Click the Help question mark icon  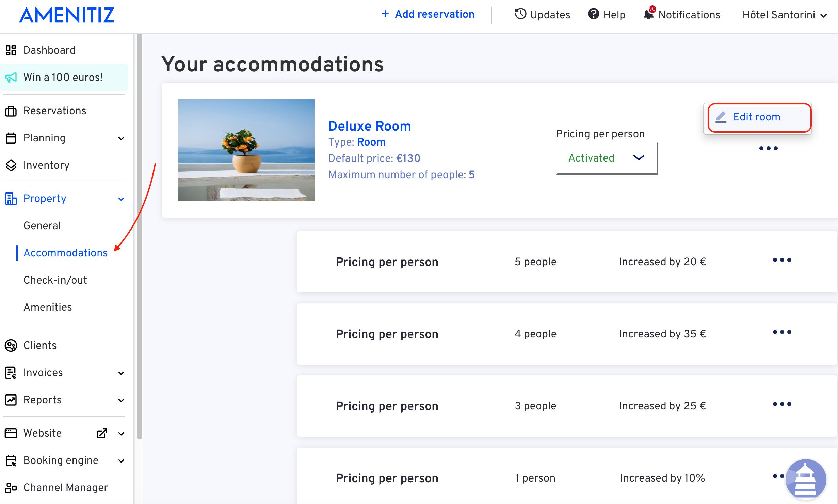593,14
